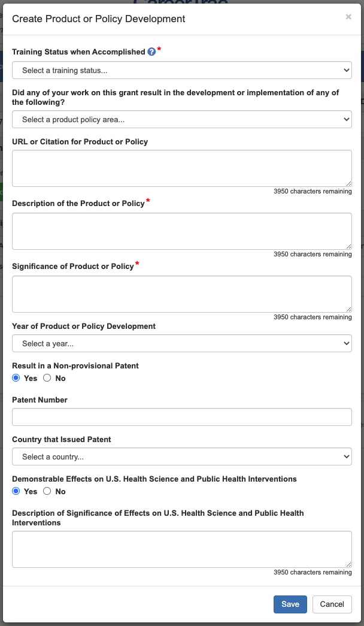Click resize handle of Significance of Product textarea
This screenshot has width=364, height=626.
[x=348, y=309]
